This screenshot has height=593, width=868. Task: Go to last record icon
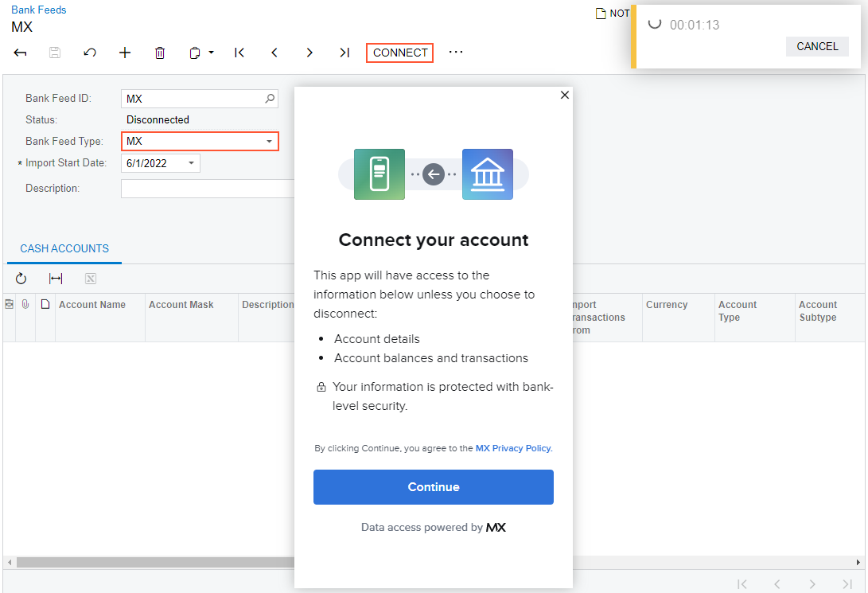click(x=344, y=53)
